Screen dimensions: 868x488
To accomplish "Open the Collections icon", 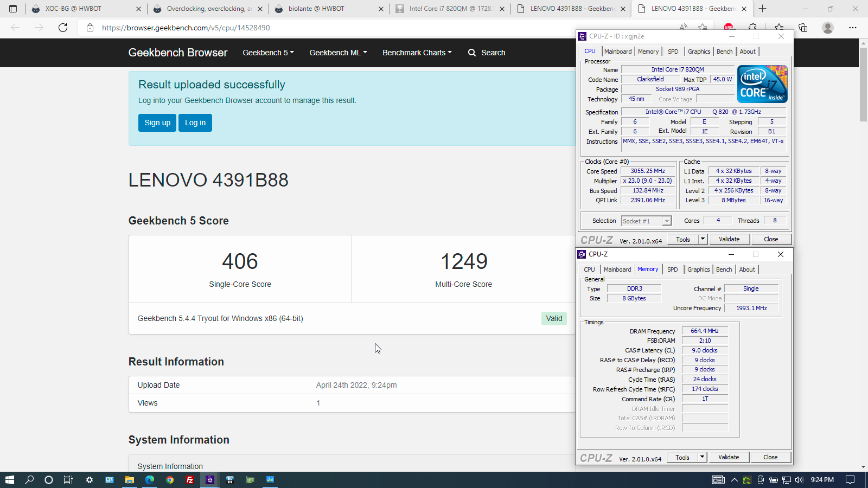I will [x=803, y=28].
